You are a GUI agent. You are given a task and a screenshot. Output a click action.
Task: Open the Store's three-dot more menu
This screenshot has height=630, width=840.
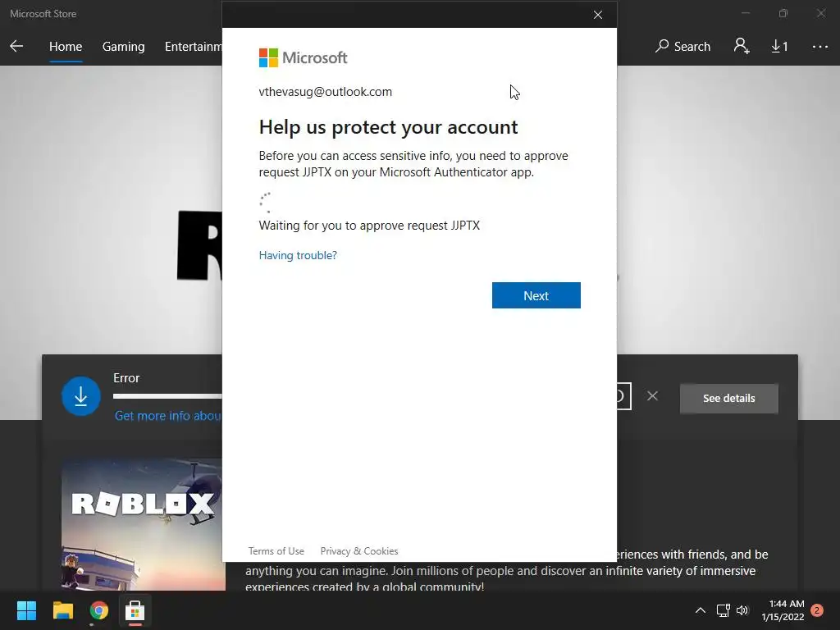[819, 47]
